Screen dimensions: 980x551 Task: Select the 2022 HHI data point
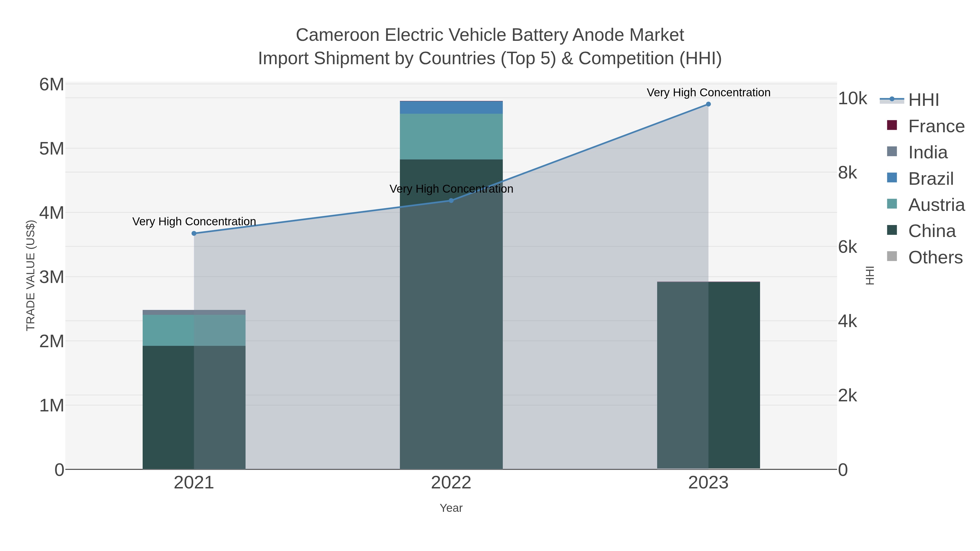click(451, 200)
